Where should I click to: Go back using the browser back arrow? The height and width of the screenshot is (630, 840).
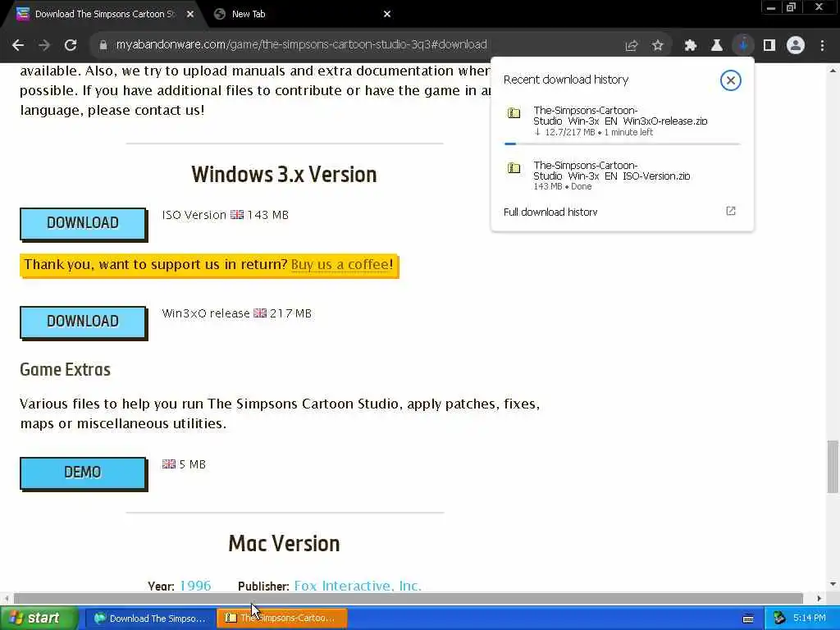(x=18, y=45)
